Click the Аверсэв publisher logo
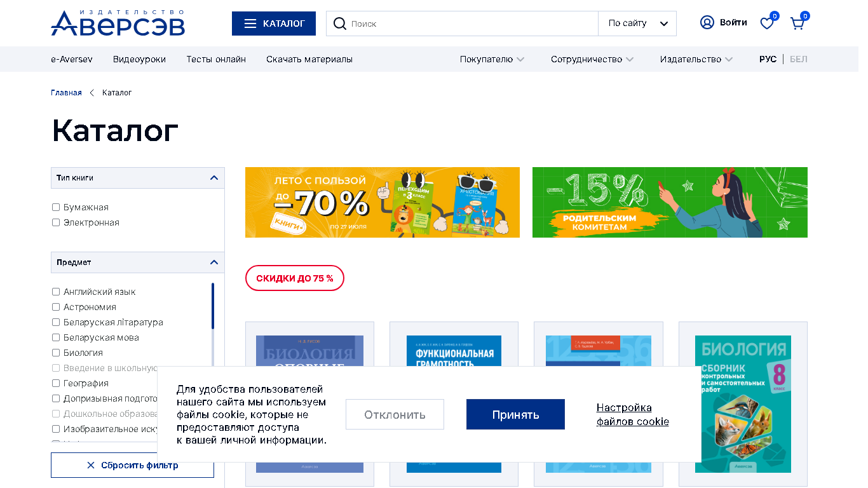 [118, 23]
